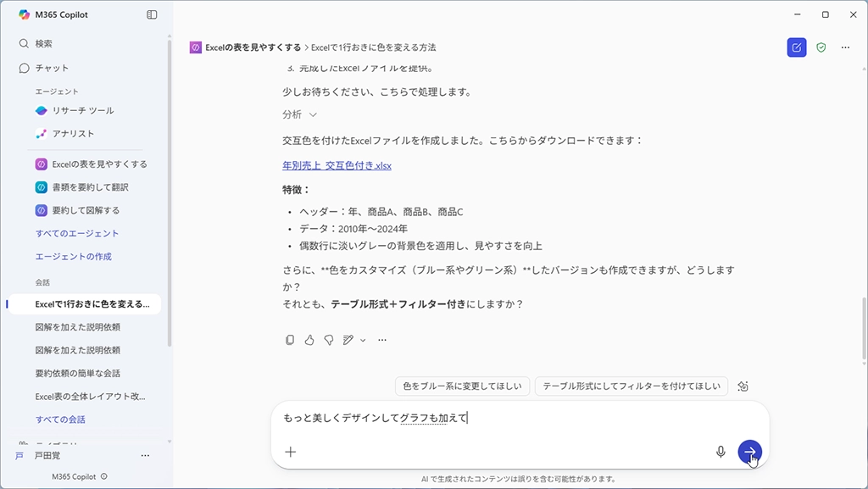Activate the microphone voice input
Screen dimensions: 868x489
coord(721,452)
